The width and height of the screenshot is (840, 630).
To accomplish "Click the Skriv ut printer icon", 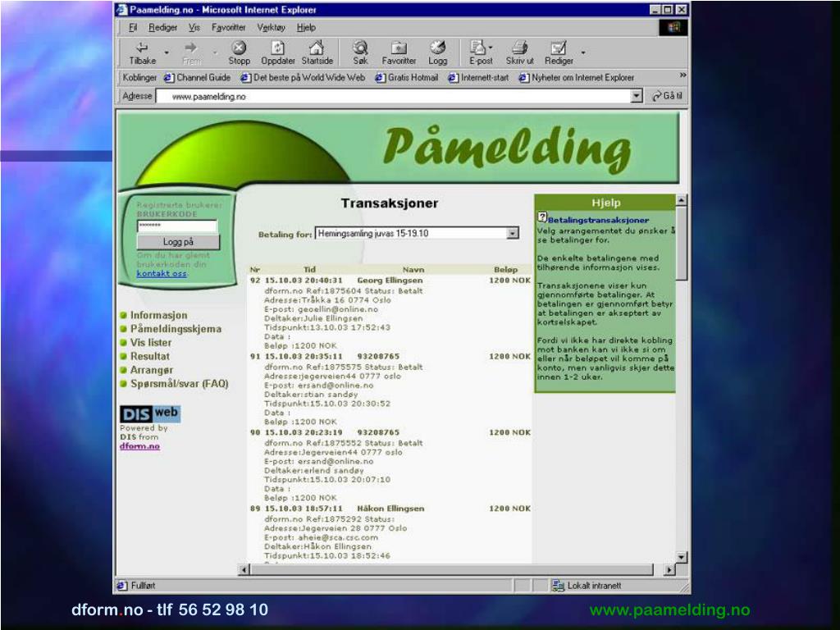I will point(519,48).
